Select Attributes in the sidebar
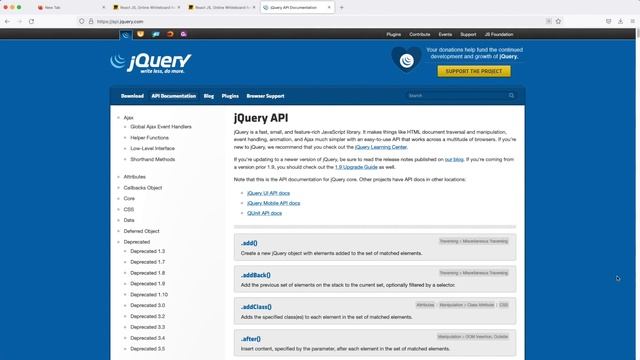Viewport: 640px width, 360px height. (134, 177)
